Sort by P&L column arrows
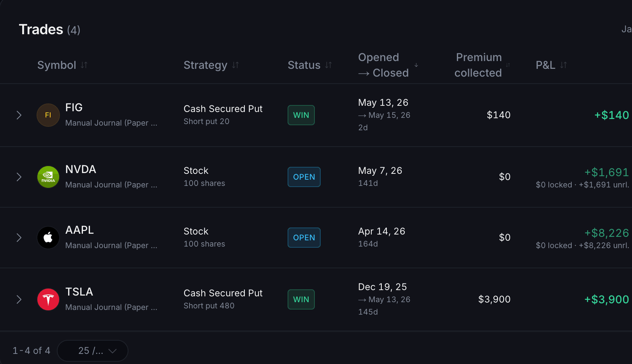Viewport: 632px width, 364px height. (x=564, y=65)
